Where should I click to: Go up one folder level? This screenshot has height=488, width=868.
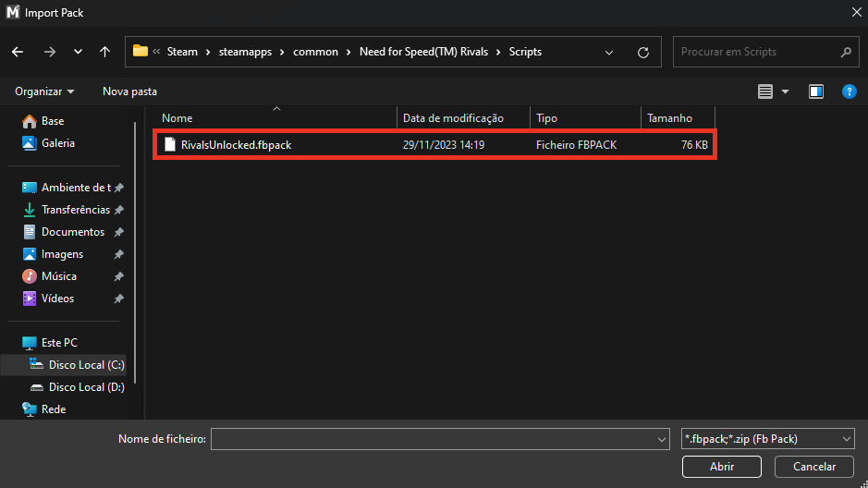click(104, 53)
